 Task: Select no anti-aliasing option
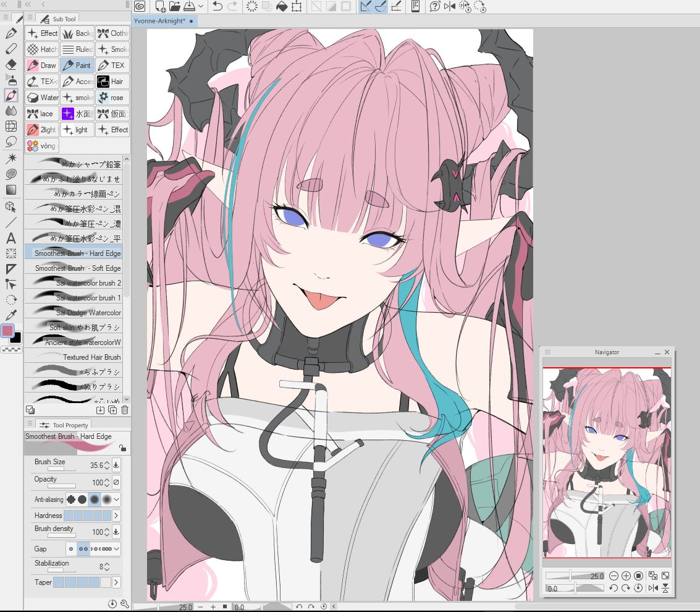point(71,499)
